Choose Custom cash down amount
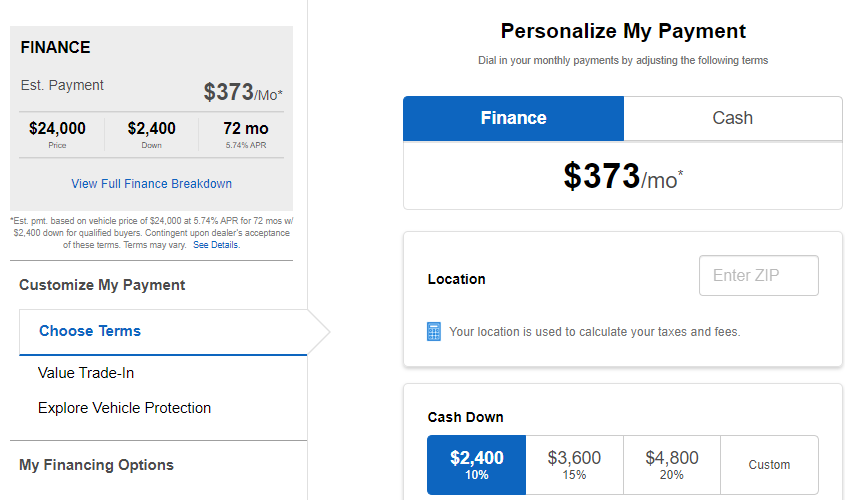845x500 pixels. point(770,465)
